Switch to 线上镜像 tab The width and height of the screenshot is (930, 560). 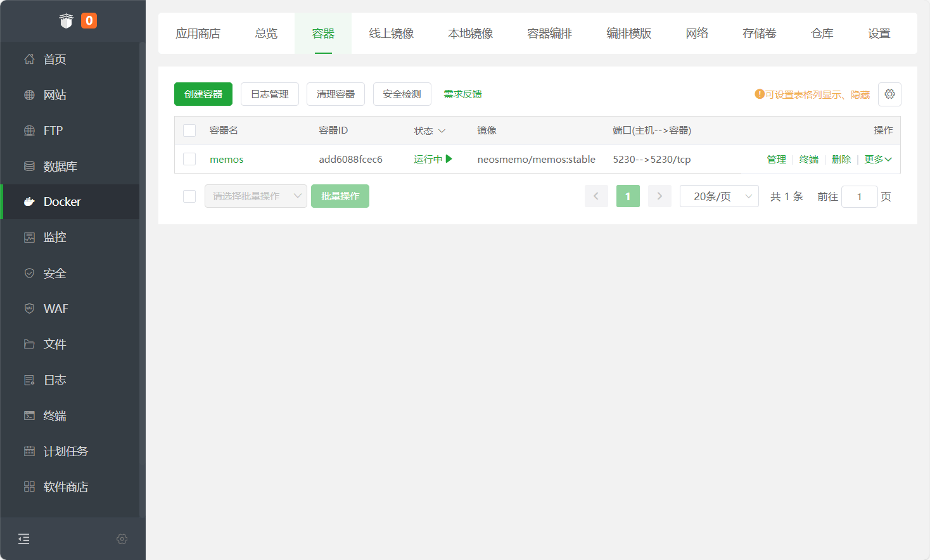(x=392, y=34)
